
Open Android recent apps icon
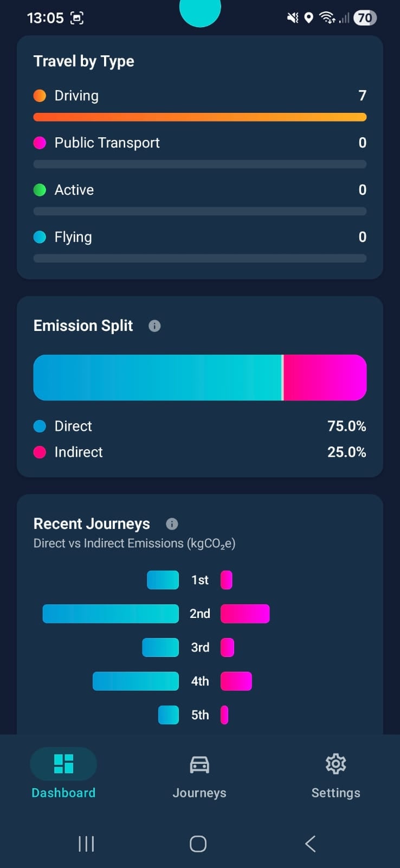[86, 844]
